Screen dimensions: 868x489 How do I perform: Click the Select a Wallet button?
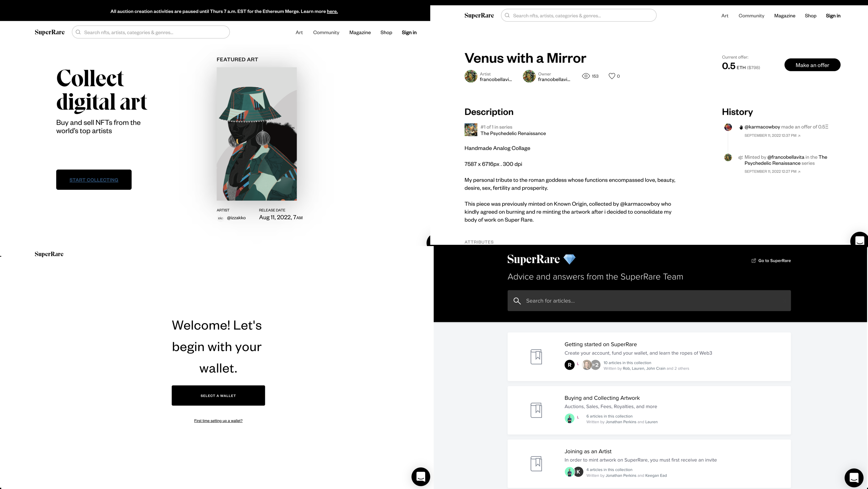coord(218,395)
